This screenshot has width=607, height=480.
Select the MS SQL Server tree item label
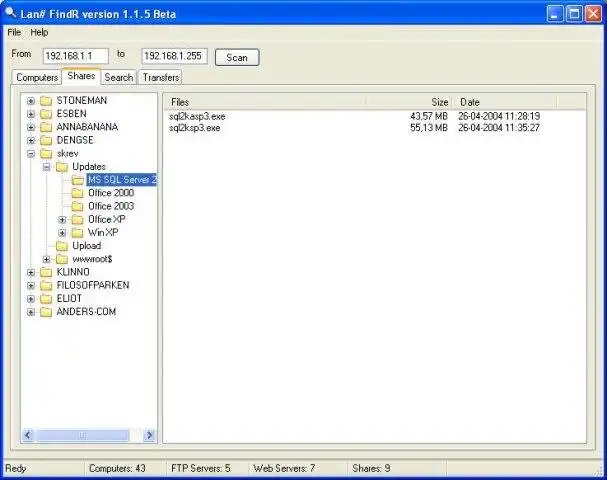click(122, 180)
